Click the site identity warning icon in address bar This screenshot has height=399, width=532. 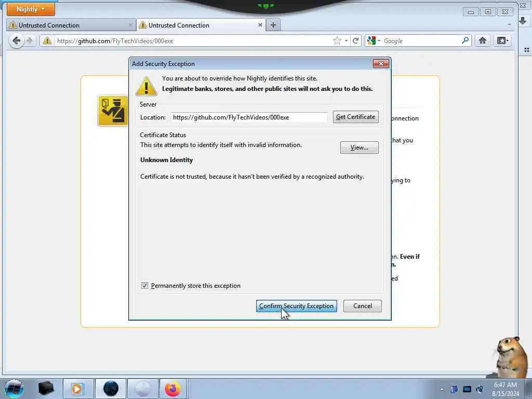(47, 41)
